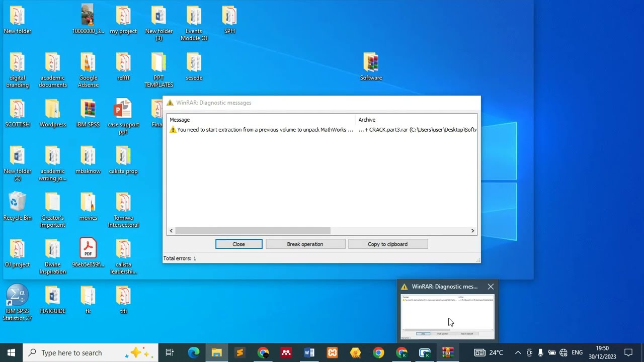Close the WinRAR taskbar preview thumbnail
Viewport: 644px width, 362px height.
click(x=491, y=287)
